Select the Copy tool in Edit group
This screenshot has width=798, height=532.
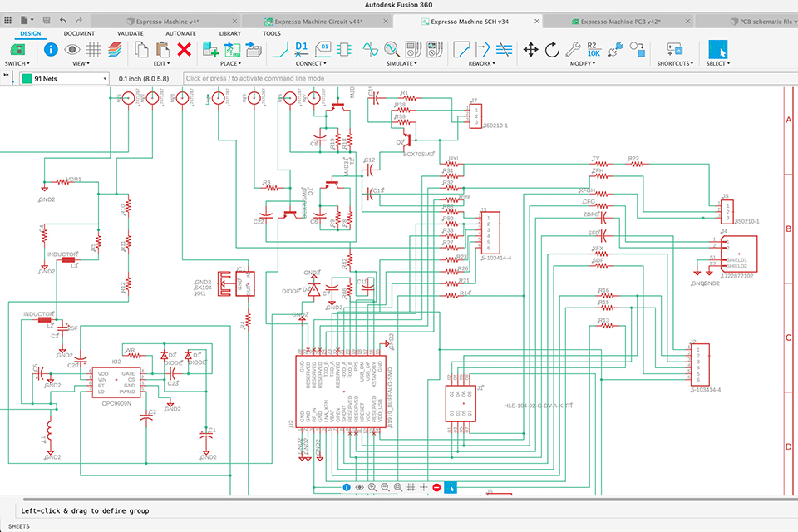coord(141,49)
